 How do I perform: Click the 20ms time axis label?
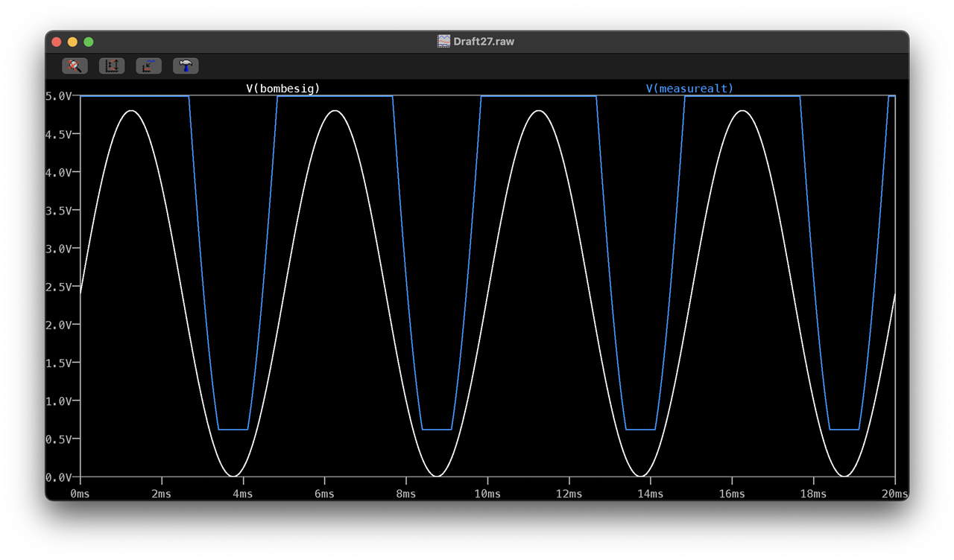click(x=895, y=493)
